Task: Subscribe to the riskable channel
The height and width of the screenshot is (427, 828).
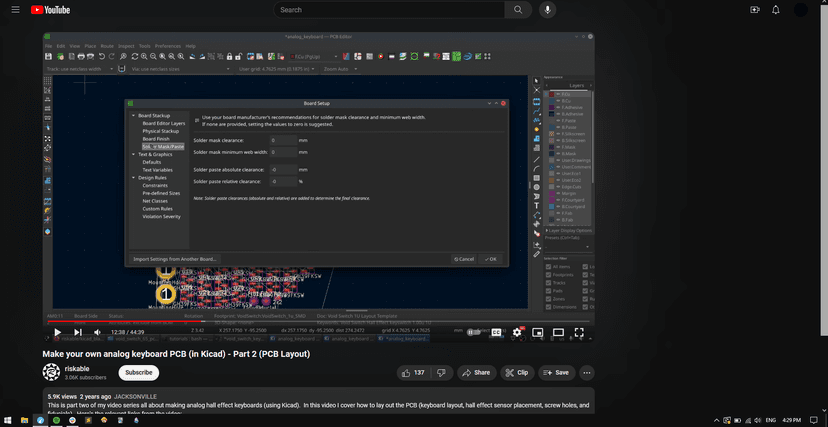Action: coord(139,372)
